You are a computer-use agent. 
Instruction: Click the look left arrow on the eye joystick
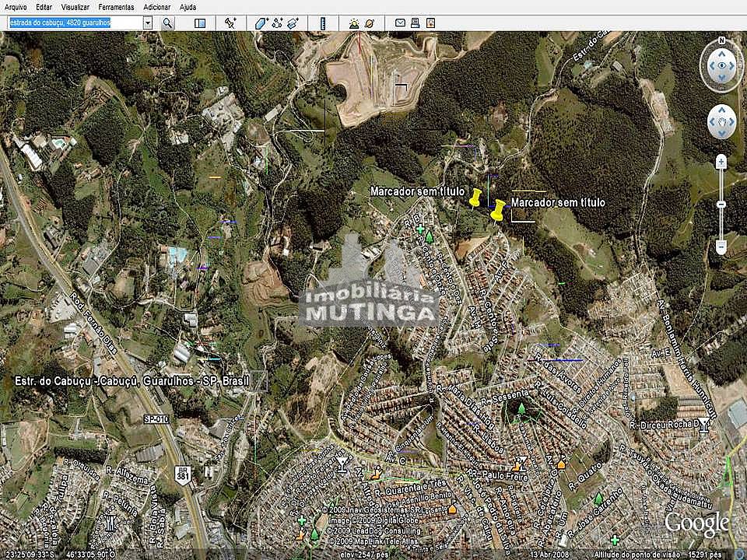(710, 65)
